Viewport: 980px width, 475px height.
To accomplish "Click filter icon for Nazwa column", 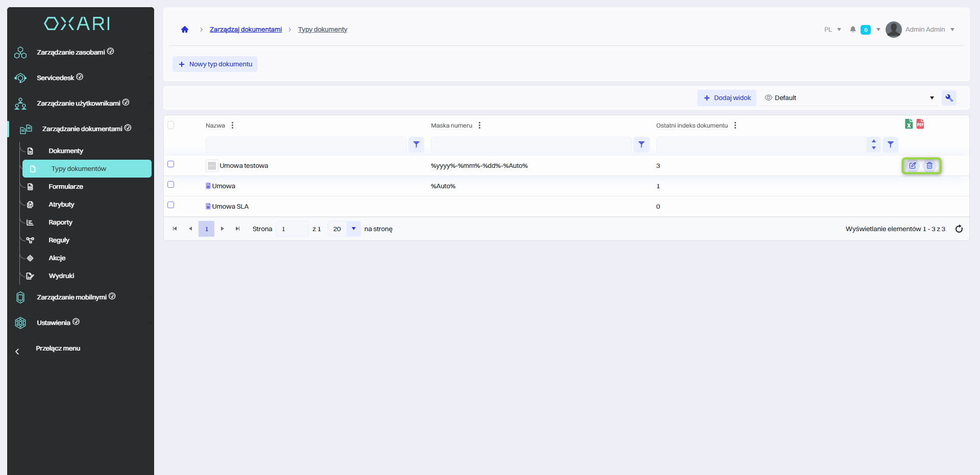I will 416,145.
